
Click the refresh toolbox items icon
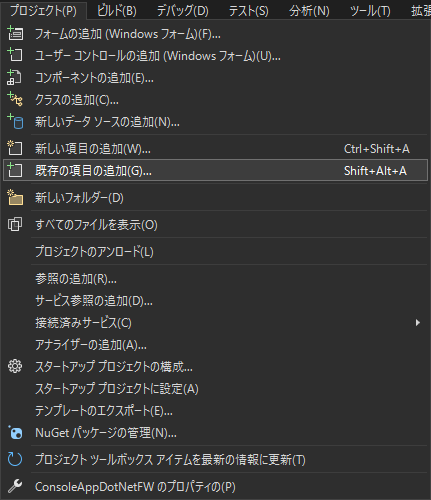coord(15,460)
